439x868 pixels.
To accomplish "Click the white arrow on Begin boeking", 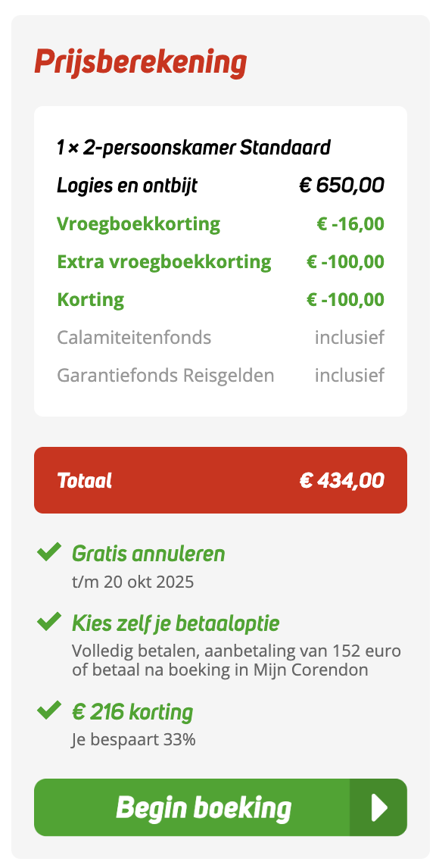I will [378, 807].
